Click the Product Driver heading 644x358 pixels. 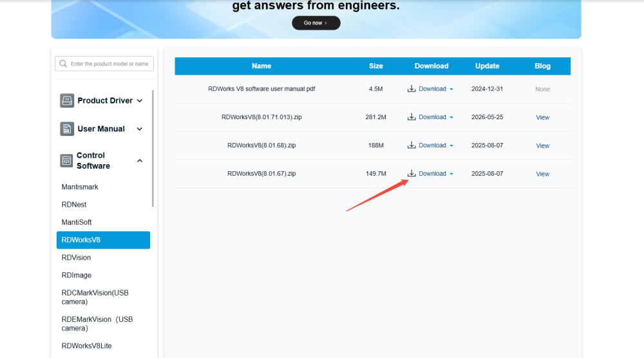click(x=105, y=100)
